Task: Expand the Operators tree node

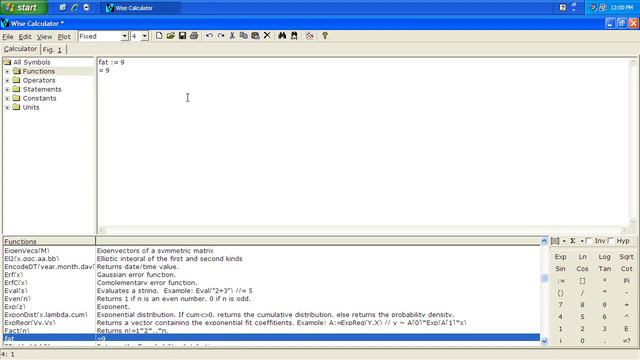Action: (7, 80)
